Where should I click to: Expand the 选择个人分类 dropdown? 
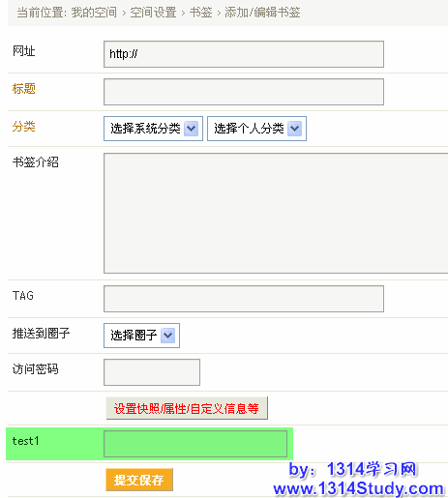[x=256, y=129]
